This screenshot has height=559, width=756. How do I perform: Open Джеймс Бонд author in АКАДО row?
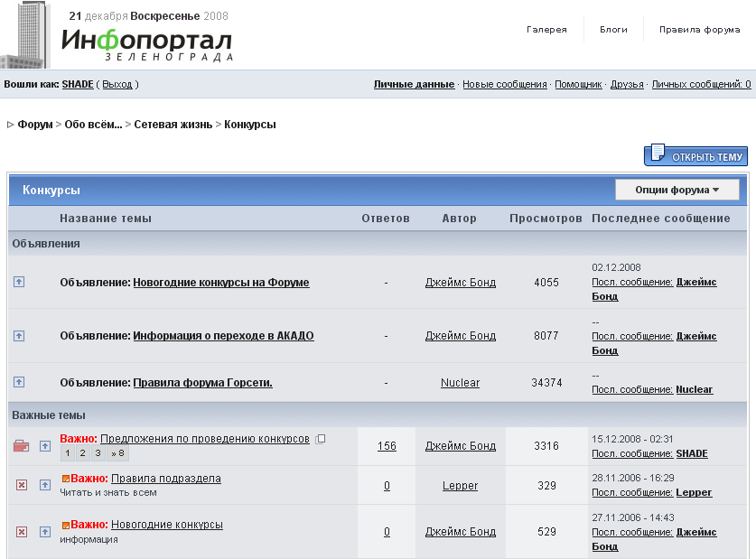(460, 336)
